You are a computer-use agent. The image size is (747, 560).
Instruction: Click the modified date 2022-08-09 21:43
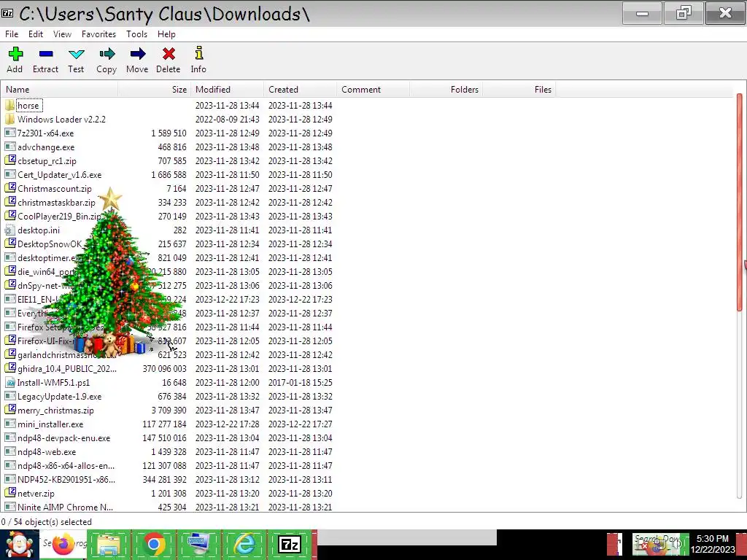[228, 119]
